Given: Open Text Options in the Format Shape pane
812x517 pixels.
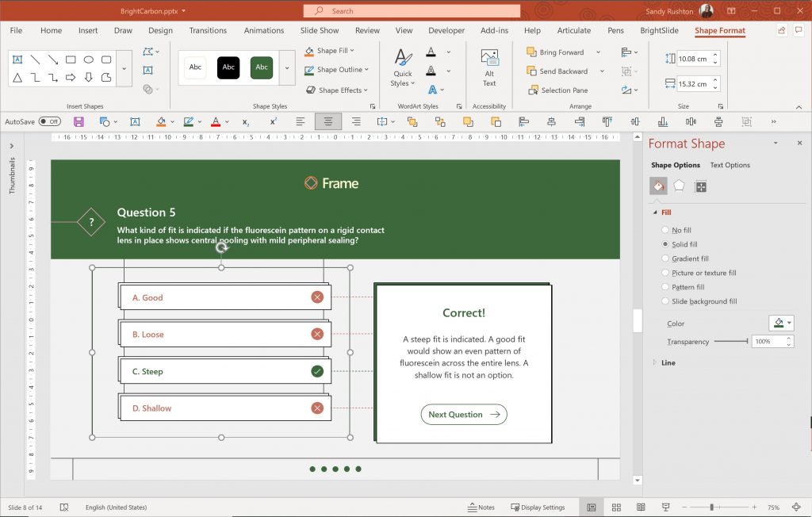Looking at the screenshot, I should pos(729,165).
